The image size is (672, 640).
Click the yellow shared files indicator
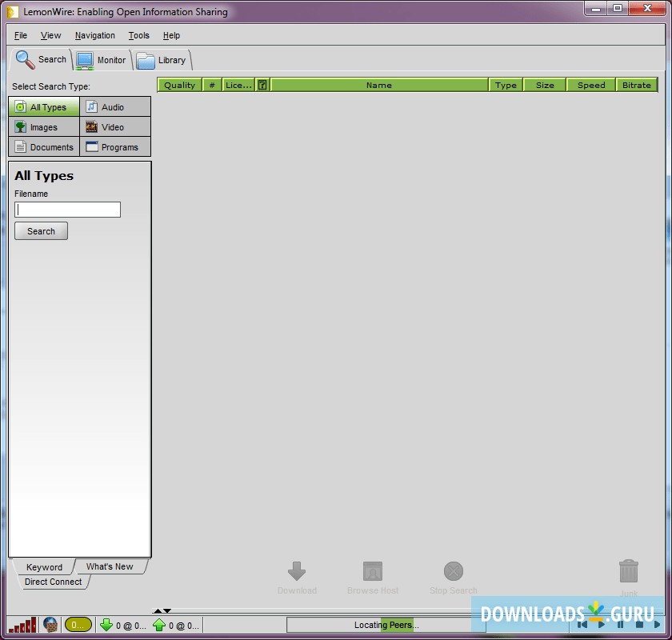(x=78, y=625)
